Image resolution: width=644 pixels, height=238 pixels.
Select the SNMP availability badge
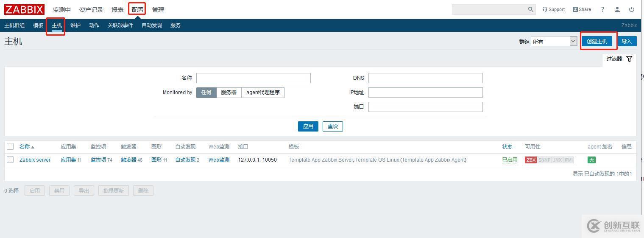(x=544, y=160)
